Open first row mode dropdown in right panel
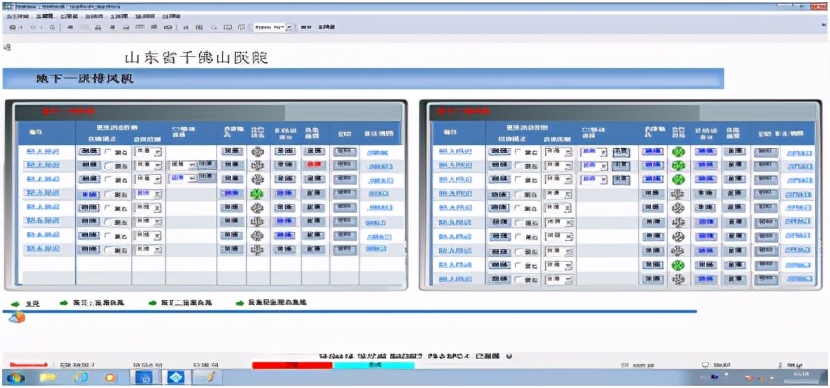Image resolution: width=830 pixels, height=388 pixels. 558,152
